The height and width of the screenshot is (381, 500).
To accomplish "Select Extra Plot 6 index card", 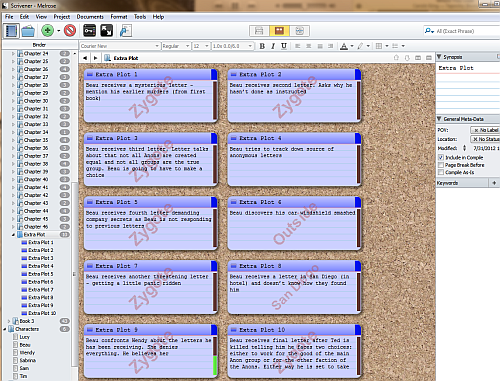I will coord(294,223).
